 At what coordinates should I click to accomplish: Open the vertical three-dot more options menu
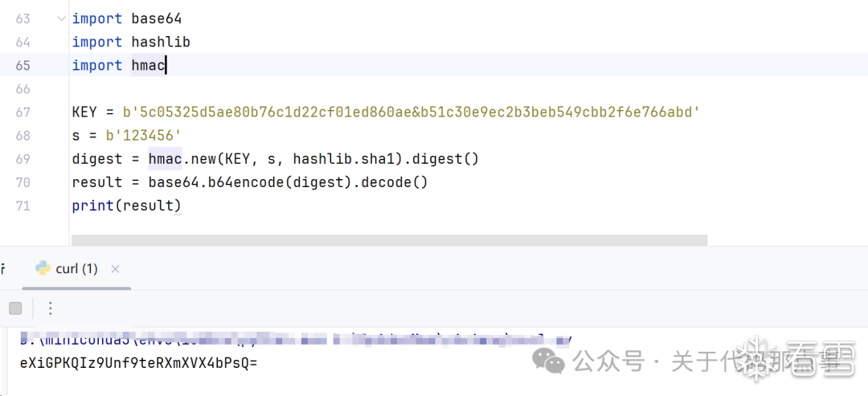(x=50, y=308)
